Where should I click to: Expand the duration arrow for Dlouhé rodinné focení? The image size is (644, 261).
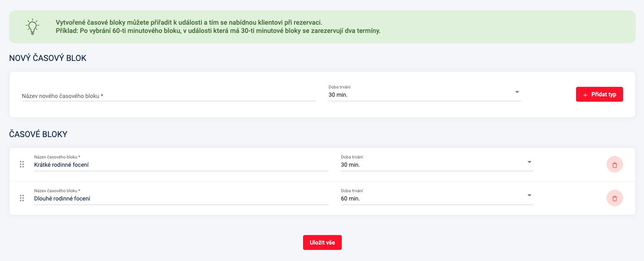530,196
